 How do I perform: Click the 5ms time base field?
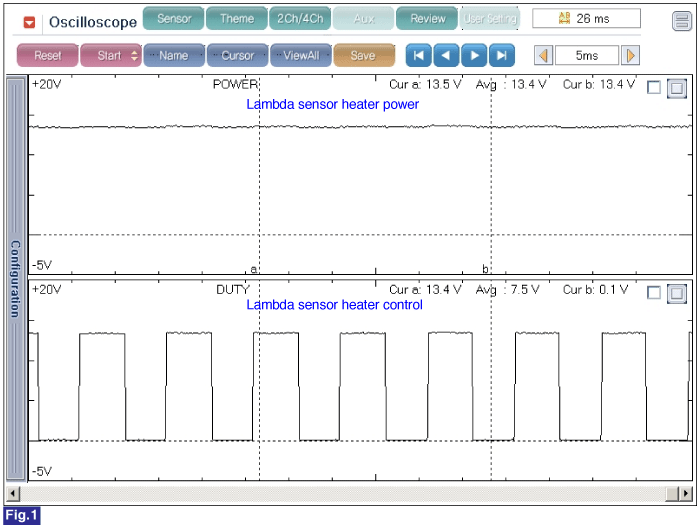(x=587, y=55)
